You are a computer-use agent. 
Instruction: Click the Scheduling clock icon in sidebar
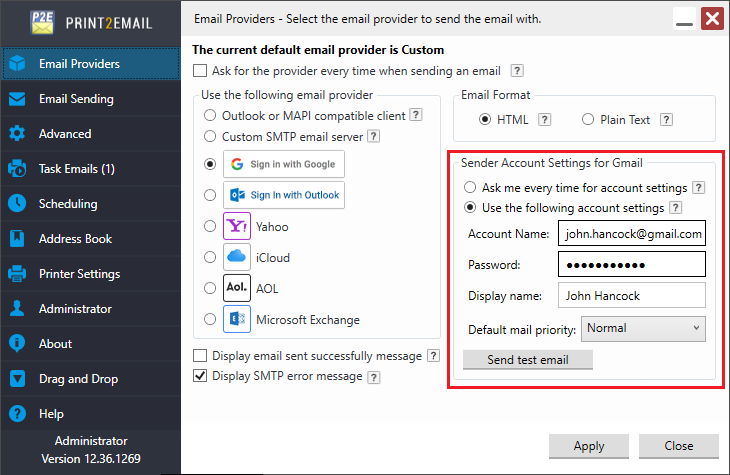pyautogui.click(x=17, y=204)
